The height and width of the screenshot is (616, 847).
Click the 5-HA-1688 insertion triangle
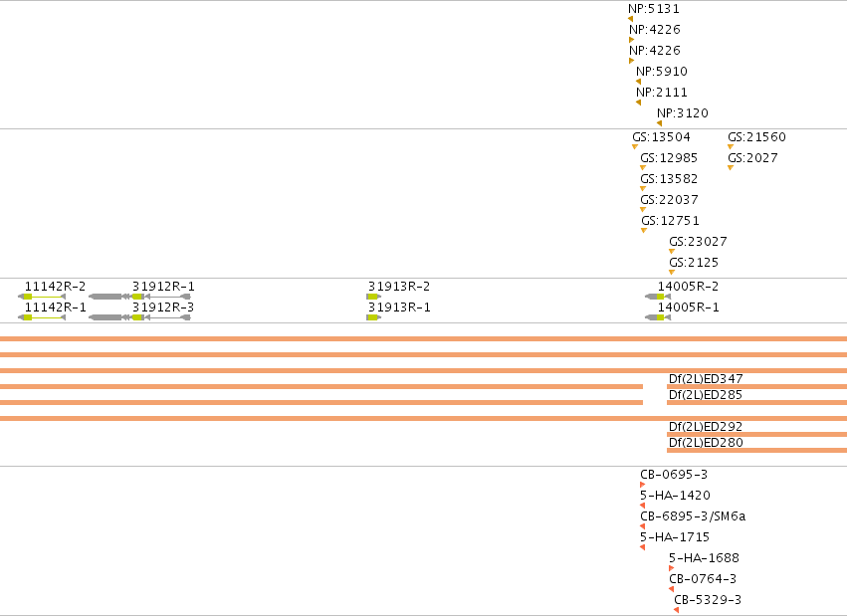[x=672, y=568]
